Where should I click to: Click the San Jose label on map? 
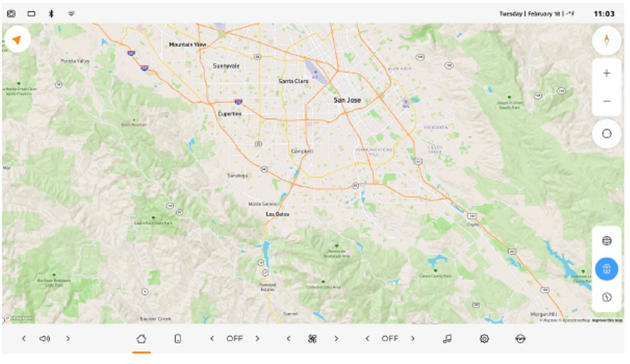coord(347,100)
